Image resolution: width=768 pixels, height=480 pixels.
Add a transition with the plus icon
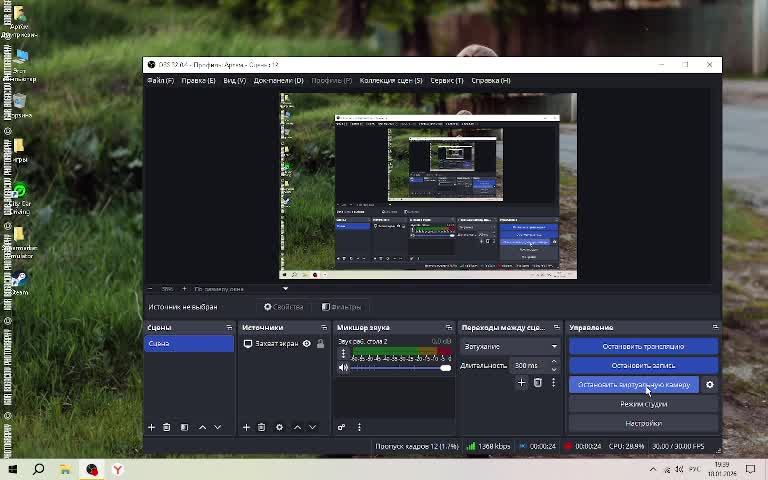click(521, 383)
